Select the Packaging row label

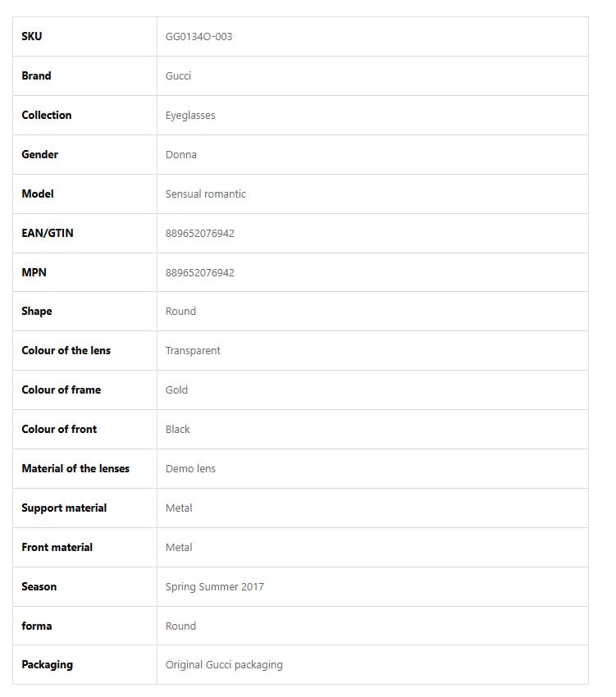coord(47,665)
